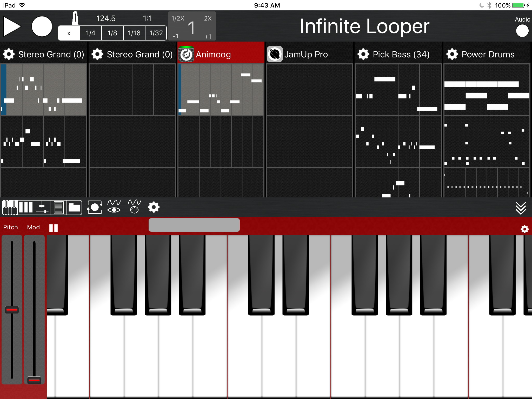Select empty top slot in second Stereo Grand
This screenshot has width=532, height=399.
132,90
